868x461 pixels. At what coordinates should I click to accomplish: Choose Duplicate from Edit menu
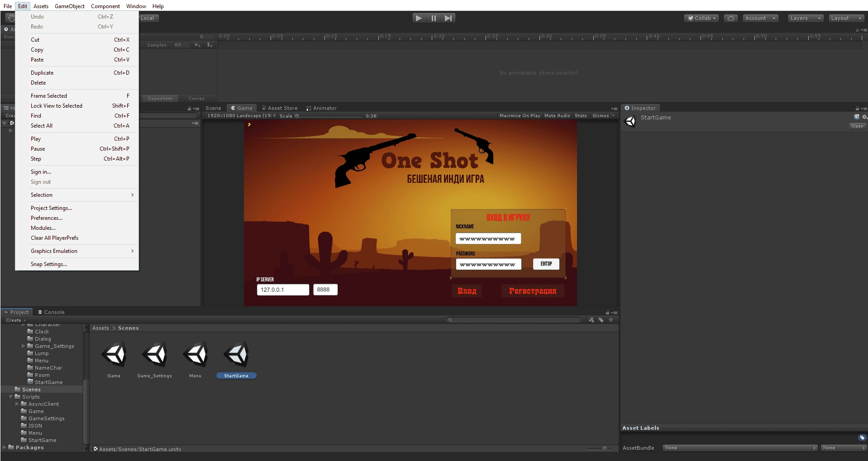pos(77,73)
